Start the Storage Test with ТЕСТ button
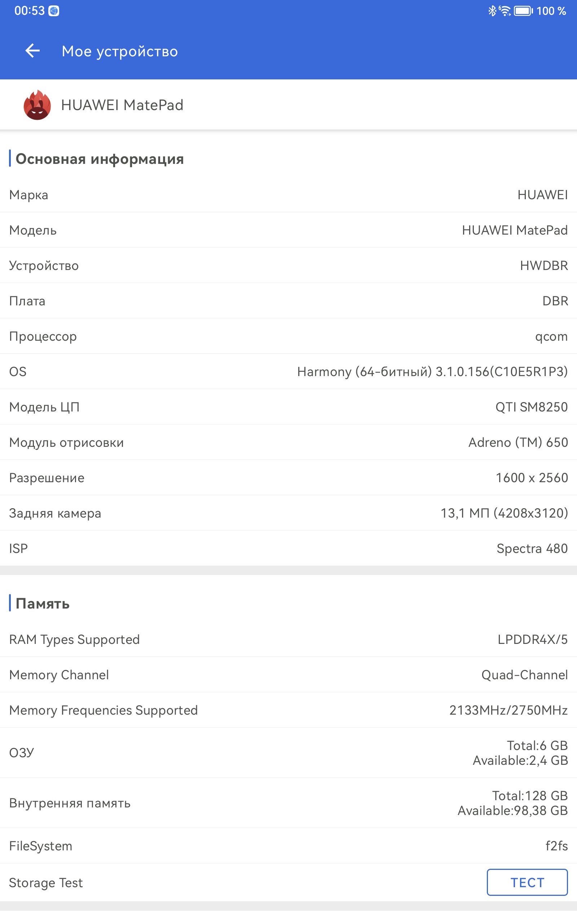The height and width of the screenshot is (924, 577). [x=527, y=882]
